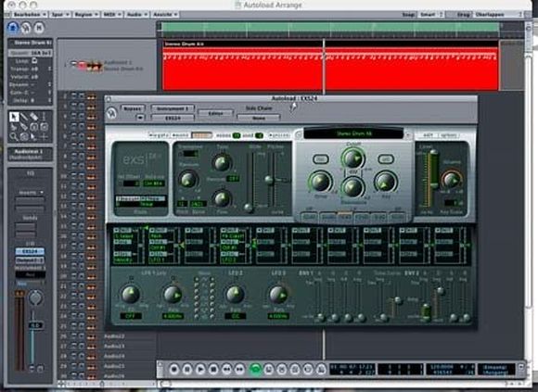Toggle the fat button right of Cutoff
538x392 pixels.
click(385, 159)
